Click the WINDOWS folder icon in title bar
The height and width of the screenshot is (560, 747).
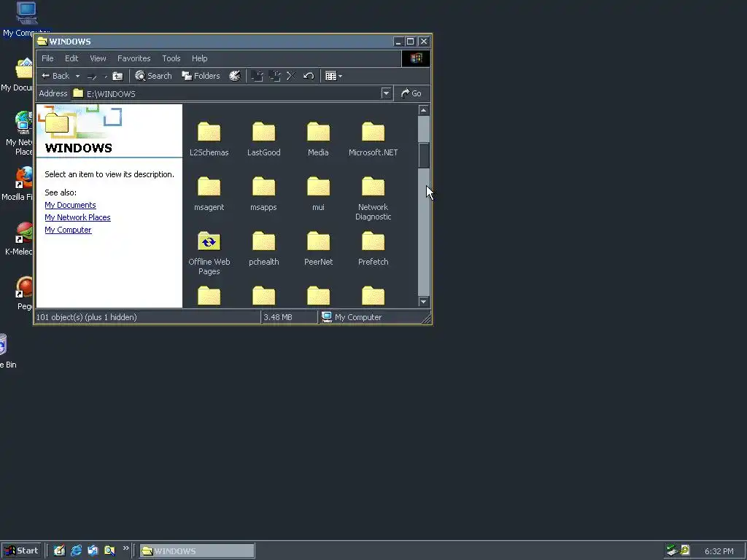click(42, 41)
